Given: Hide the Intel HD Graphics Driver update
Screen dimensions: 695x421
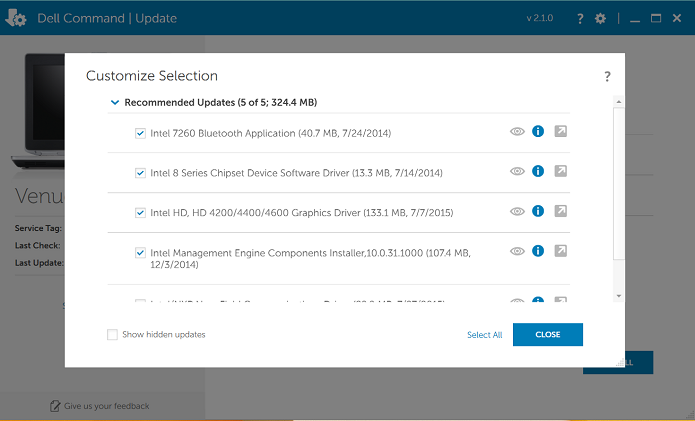Looking at the screenshot, I should [517, 211].
